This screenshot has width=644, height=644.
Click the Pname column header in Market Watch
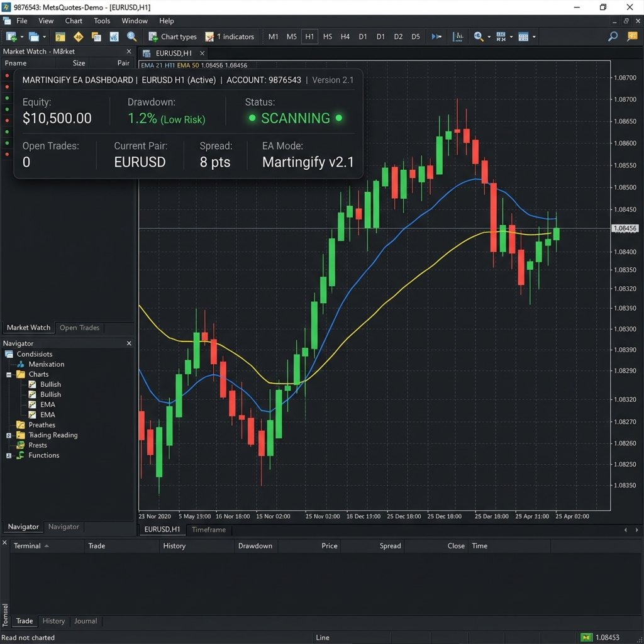point(16,64)
